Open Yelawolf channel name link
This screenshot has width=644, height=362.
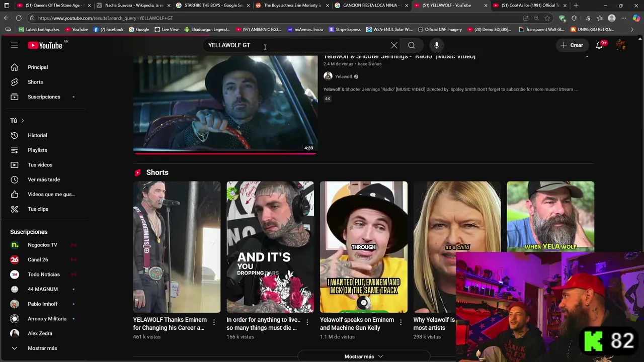click(x=344, y=77)
